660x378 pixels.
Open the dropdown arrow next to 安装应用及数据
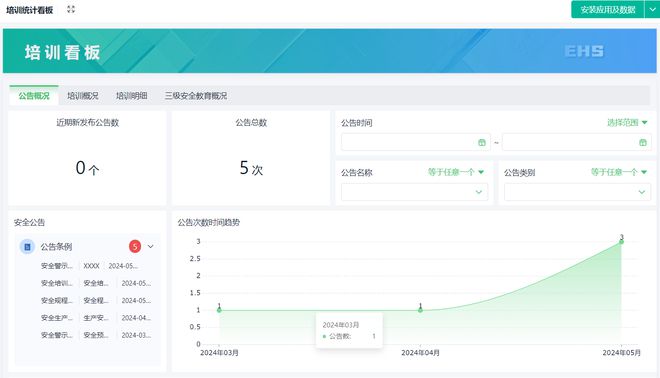652,9
